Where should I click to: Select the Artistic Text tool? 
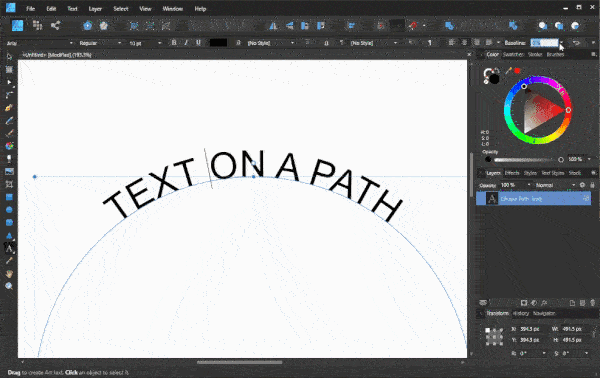click(9, 249)
